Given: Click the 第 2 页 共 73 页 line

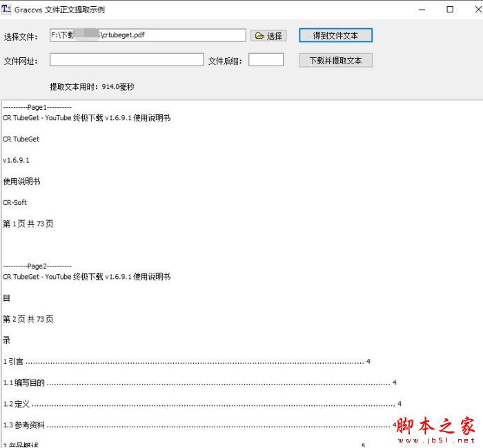Looking at the screenshot, I should [x=28, y=319].
